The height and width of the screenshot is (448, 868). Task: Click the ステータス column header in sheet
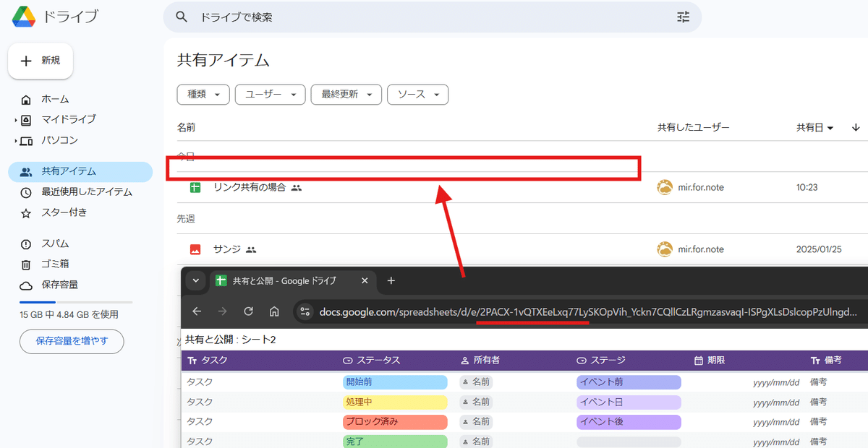click(372, 360)
